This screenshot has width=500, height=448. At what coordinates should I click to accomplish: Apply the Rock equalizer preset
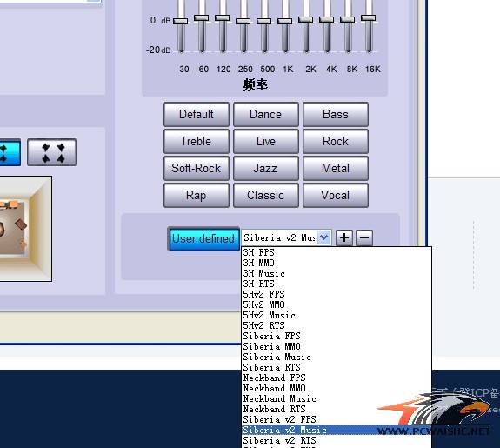pos(336,141)
